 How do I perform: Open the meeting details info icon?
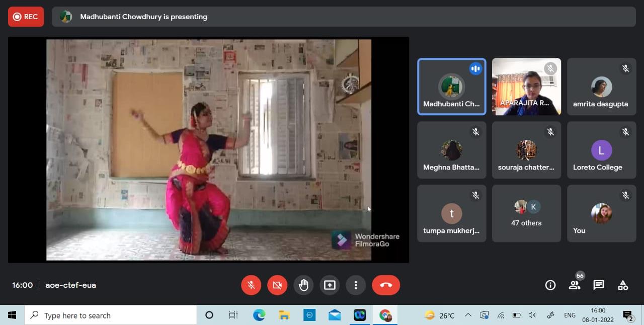coord(550,285)
